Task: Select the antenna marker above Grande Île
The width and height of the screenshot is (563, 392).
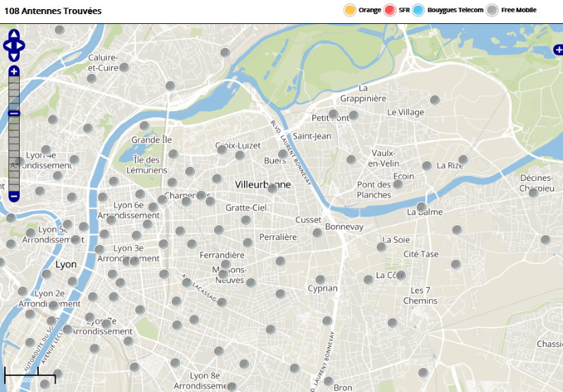Action: (x=144, y=126)
